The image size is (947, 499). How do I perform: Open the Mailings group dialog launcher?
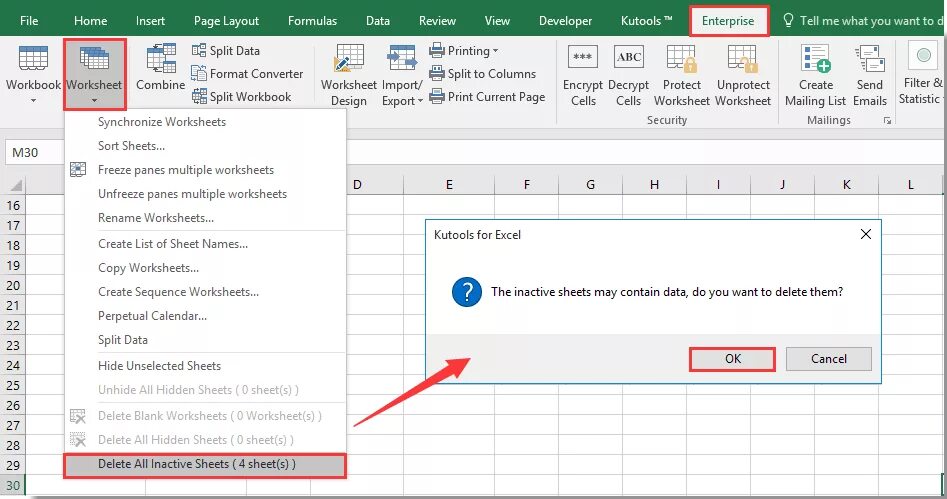[x=887, y=121]
